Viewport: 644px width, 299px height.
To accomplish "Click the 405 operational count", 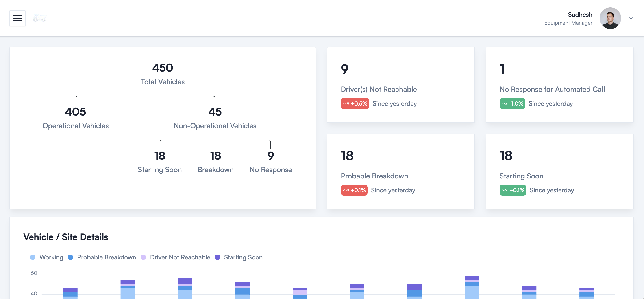I will coord(76,112).
